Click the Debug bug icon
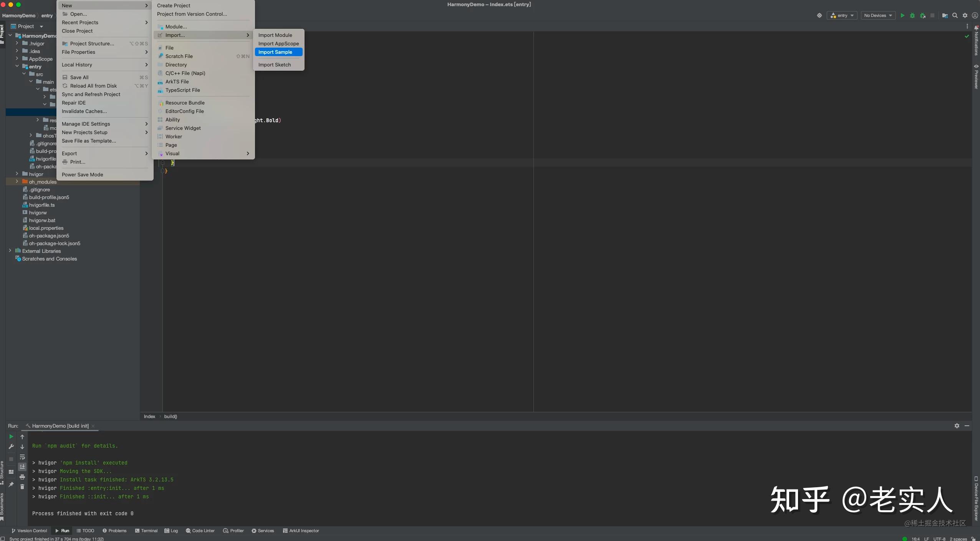 (x=912, y=15)
